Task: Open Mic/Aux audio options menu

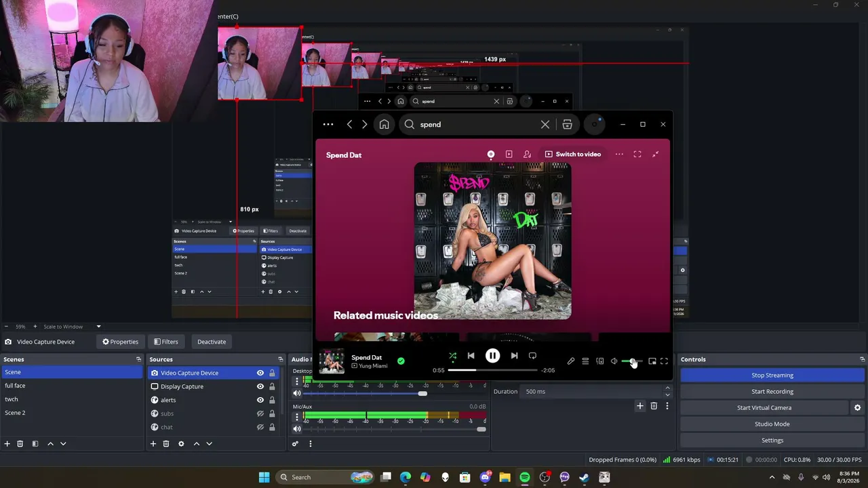Action: tap(296, 415)
